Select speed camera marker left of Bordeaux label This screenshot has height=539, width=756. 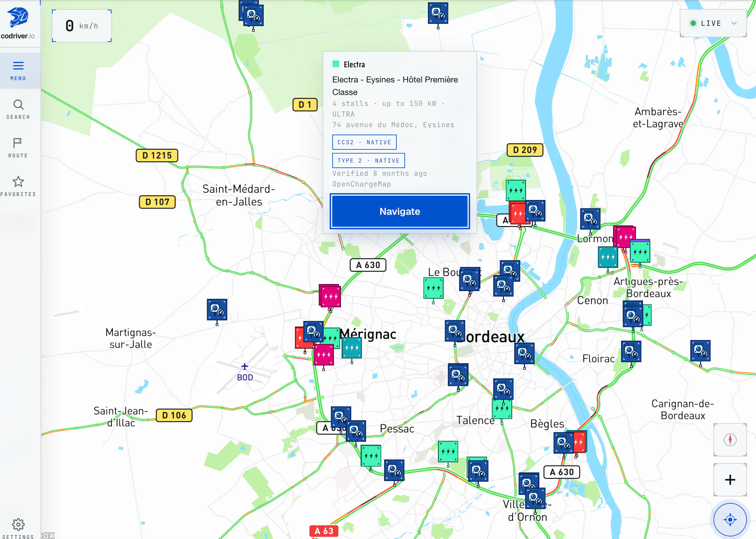click(x=455, y=331)
